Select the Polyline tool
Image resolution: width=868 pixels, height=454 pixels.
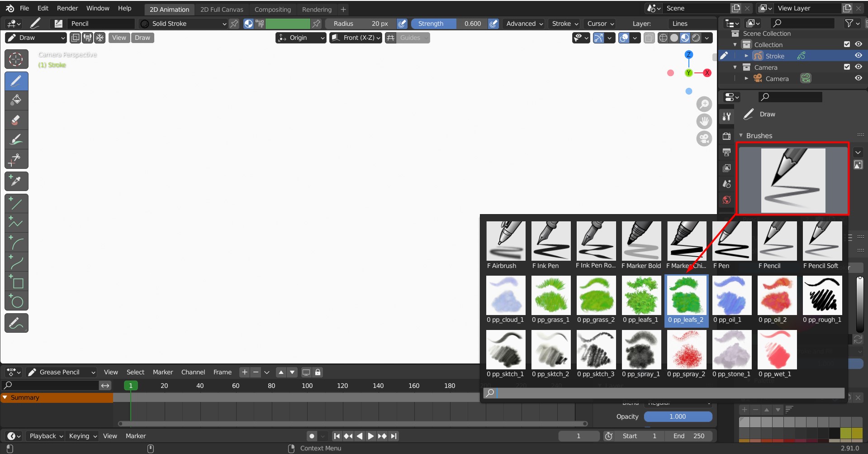pos(16,223)
